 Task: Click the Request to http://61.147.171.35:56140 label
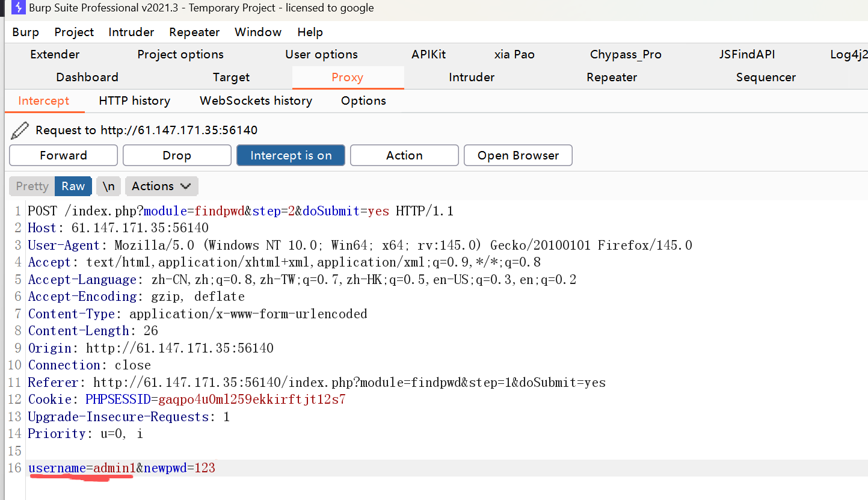tap(147, 130)
